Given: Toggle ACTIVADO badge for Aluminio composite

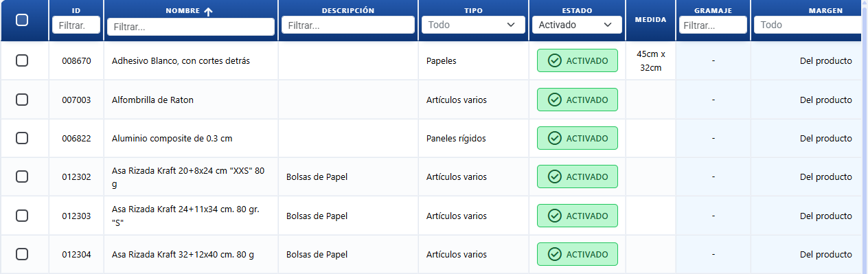Looking at the screenshot, I should click(578, 138).
